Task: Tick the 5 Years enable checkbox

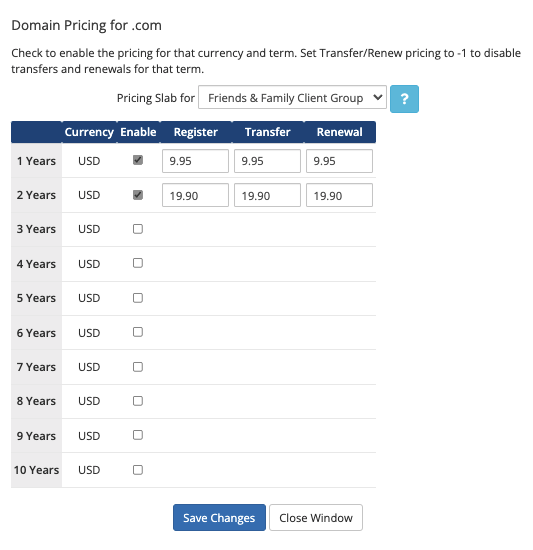Action: click(x=138, y=298)
